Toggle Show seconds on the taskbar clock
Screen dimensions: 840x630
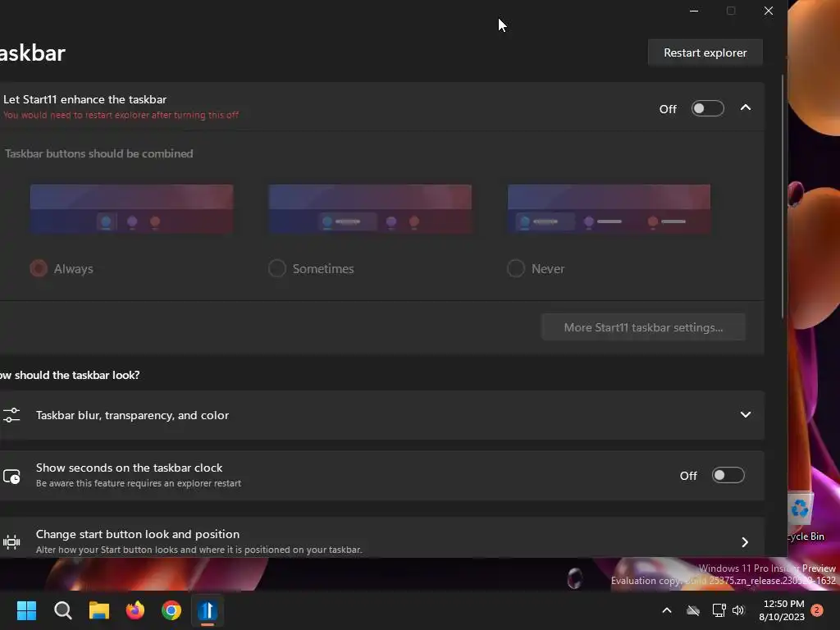click(x=728, y=475)
